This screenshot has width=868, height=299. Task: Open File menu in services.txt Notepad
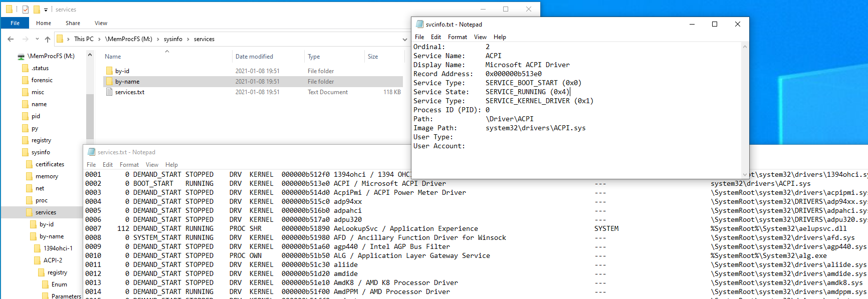pos(91,165)
